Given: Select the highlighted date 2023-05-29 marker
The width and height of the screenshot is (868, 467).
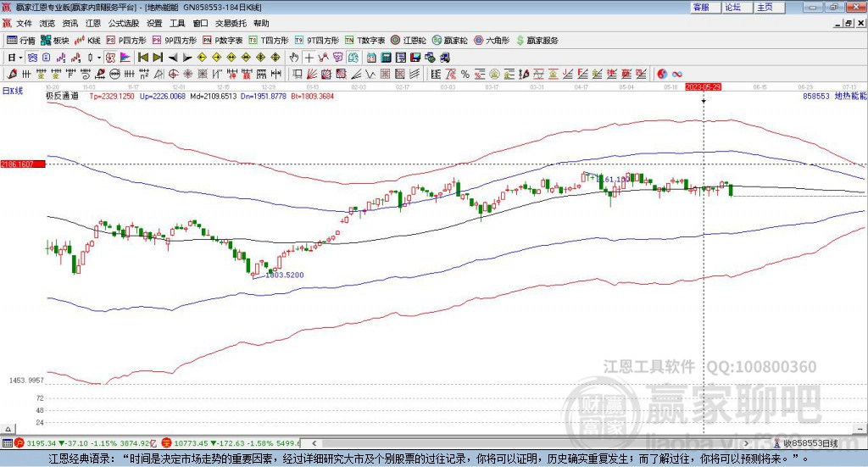Looking at the screenshot, I should [703, 87].
